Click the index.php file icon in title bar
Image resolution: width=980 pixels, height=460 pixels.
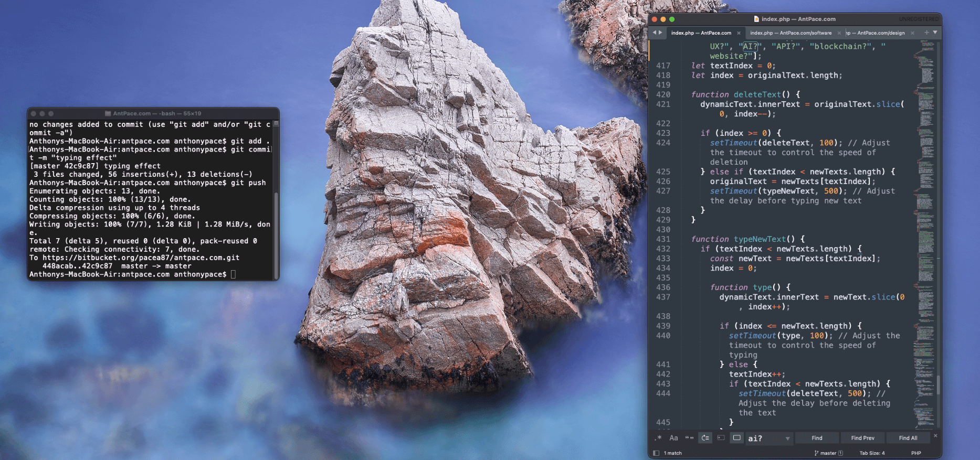coord(756,19)
